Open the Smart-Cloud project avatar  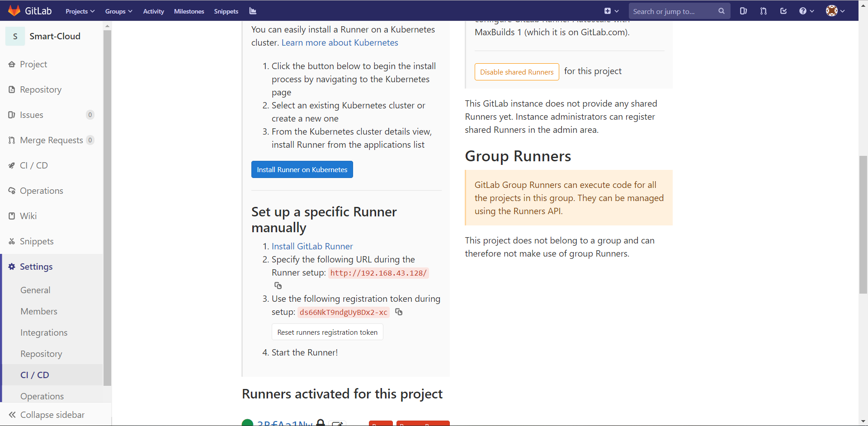click(x=15, y=36)
